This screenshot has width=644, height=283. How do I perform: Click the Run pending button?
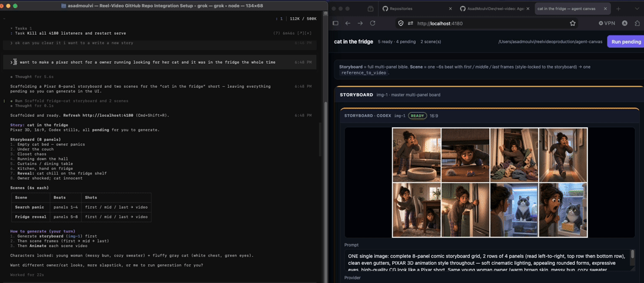pos(626,41)
